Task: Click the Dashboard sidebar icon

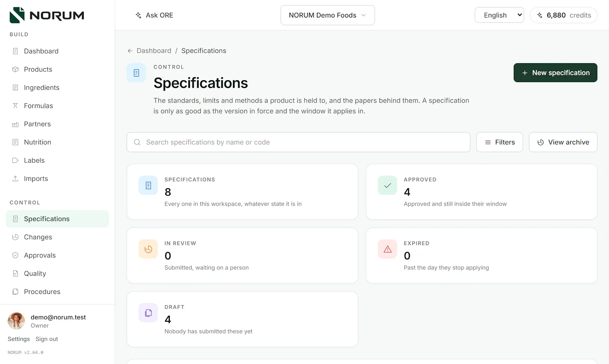Action: tap(15, 51)
